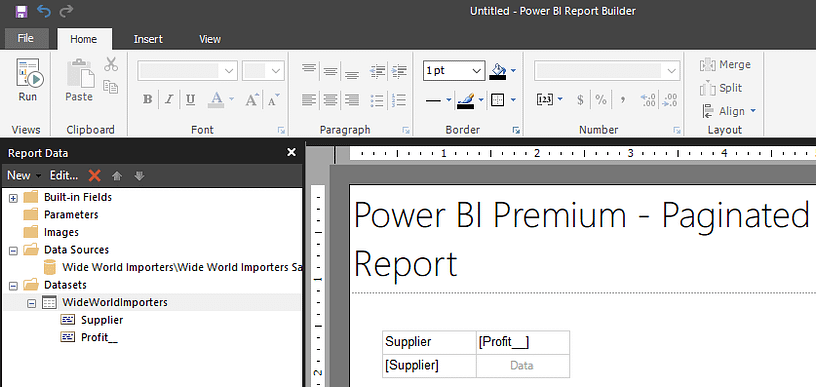The height and width of the screenshot is (387, 816).
Task: Align text to middle vertically
Action: (330, 71)
